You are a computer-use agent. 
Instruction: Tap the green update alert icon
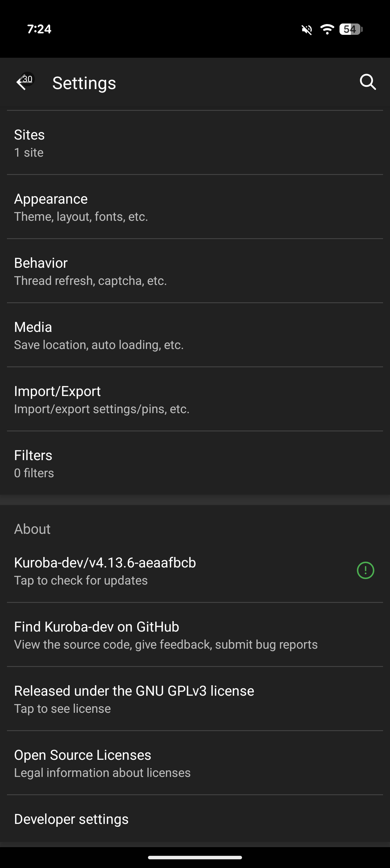pyautogui.click(x=365, y=570)
